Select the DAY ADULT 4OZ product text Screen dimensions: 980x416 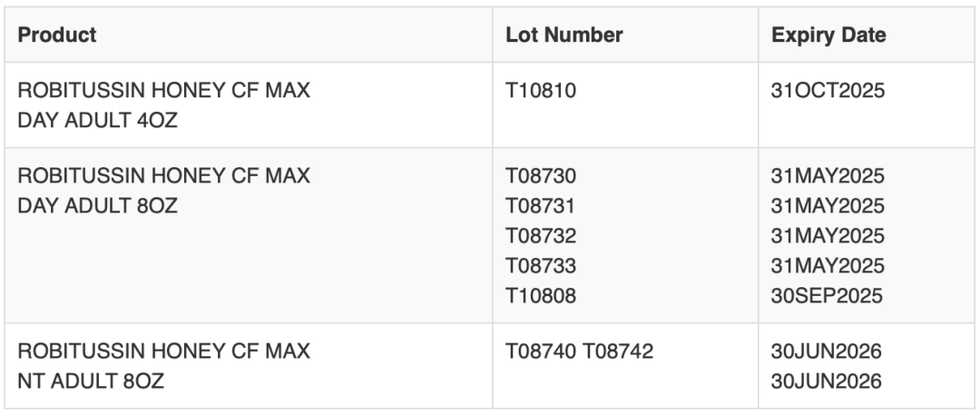(x=97, y=120)
